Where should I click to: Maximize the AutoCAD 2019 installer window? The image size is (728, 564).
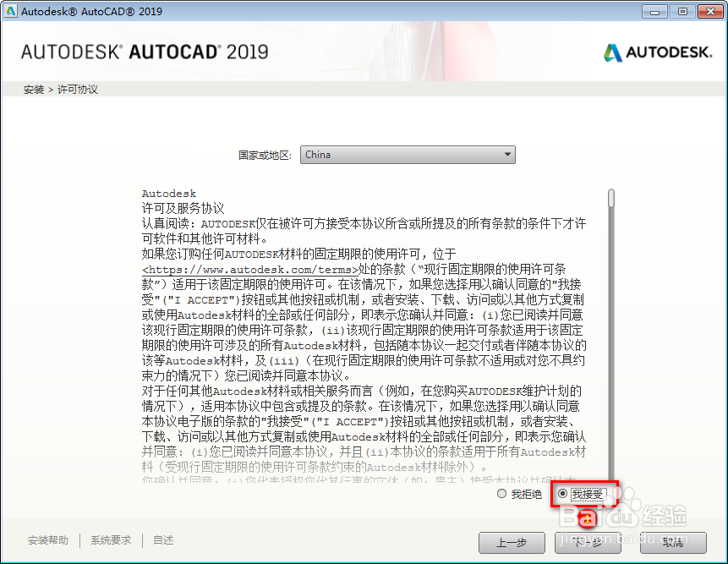[682, 12]
